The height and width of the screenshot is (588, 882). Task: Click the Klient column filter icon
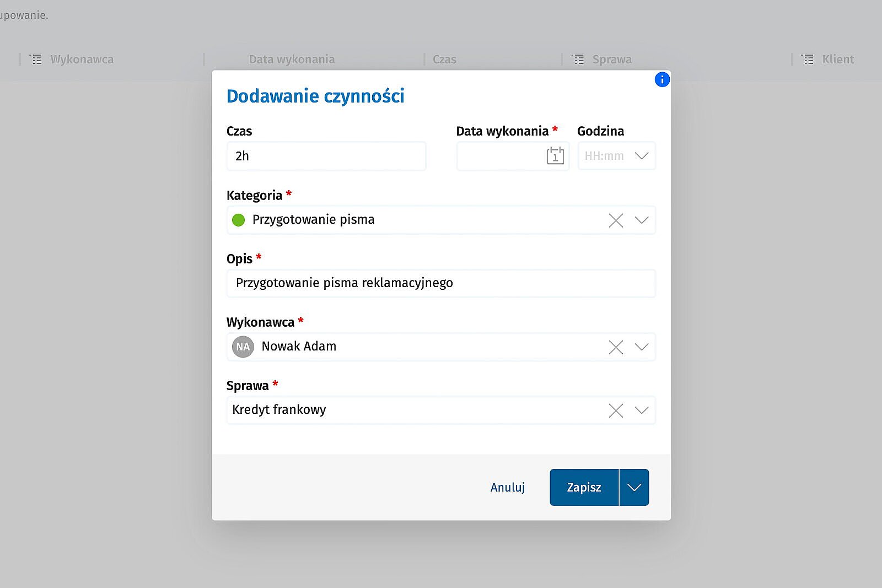(808, 60)
